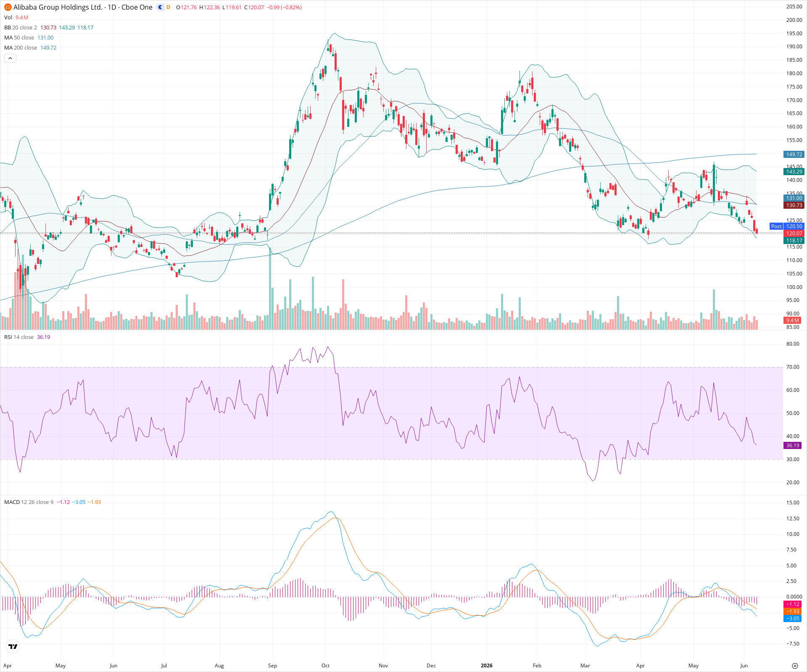Select the MA 50 close legend
The width and height of the screenshot is (807, 672).
click(19, 37)
